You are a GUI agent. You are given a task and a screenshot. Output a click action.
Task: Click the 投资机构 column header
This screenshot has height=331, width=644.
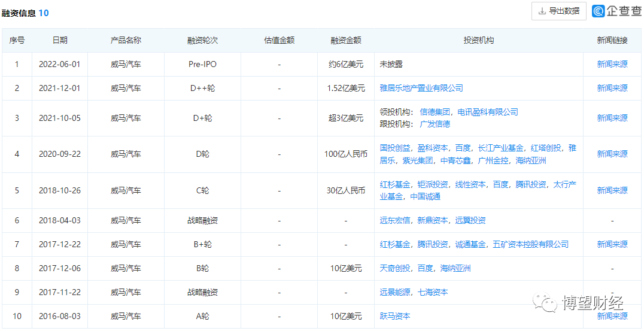point(478,40)
